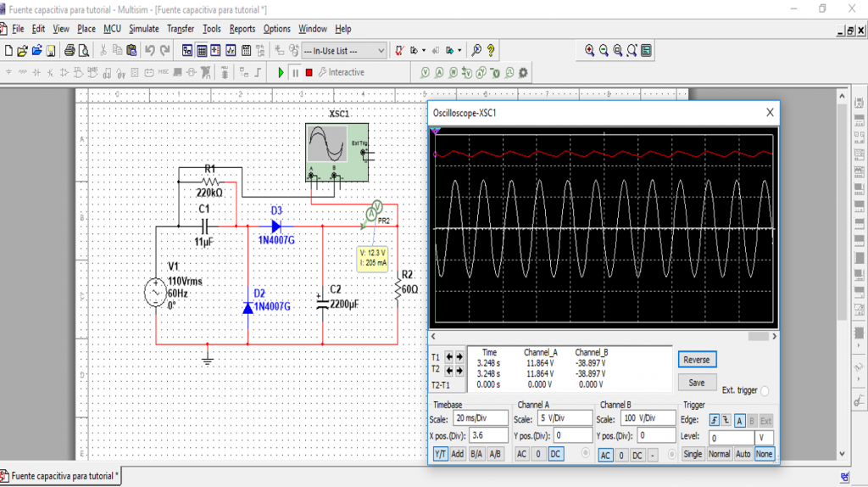
Task: Click the oscilloscope horizontal scrollbar thumb
Action: pyautogui.click(x=758, y=336)
